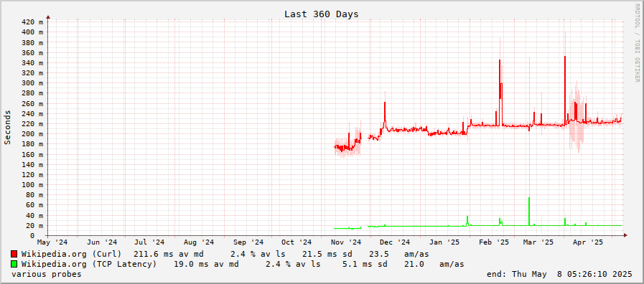Click the red Curl peak in early February

tap(500, 93)
